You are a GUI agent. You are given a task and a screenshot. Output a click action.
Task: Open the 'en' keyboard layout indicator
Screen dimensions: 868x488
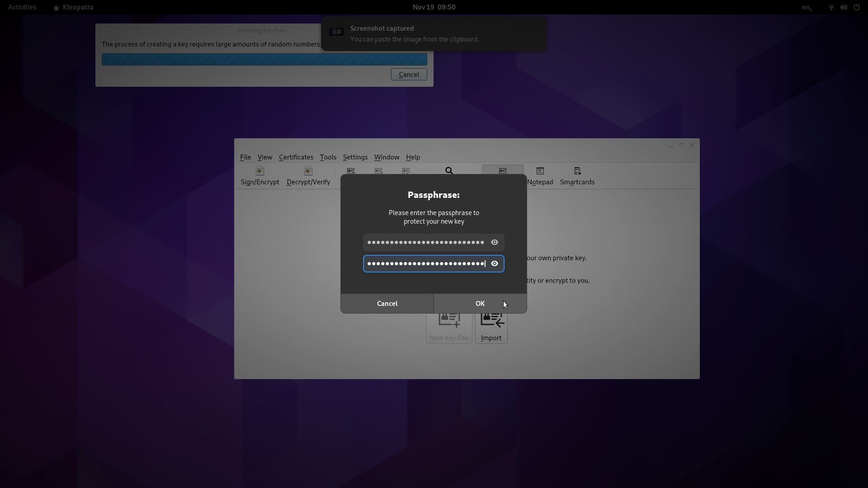(807, 7)
